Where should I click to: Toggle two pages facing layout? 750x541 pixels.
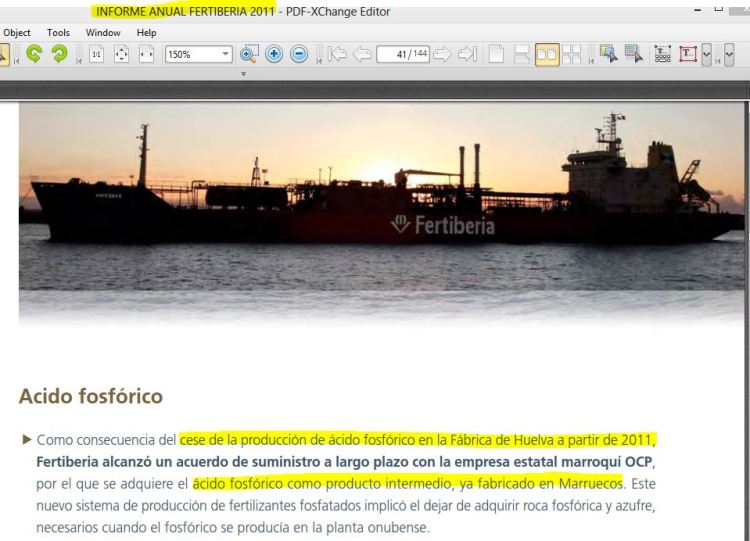pyautogui.click(x=549, y=56)
